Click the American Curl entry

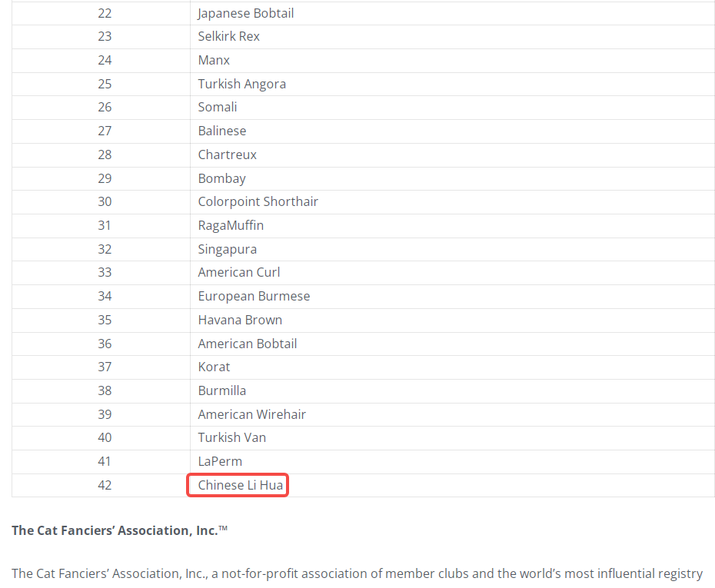coord(238,272)
